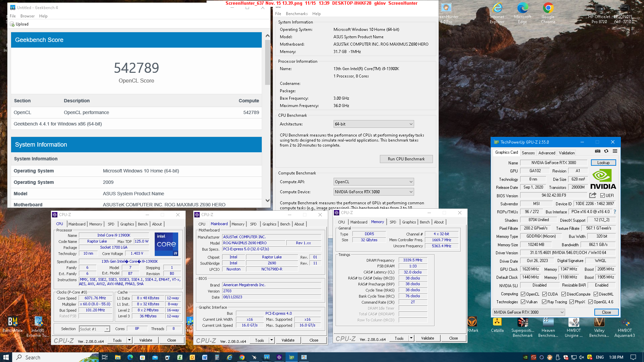Click the PCIe bus interface question mark
The image size is (644, 362).
[x=615, y=212]
